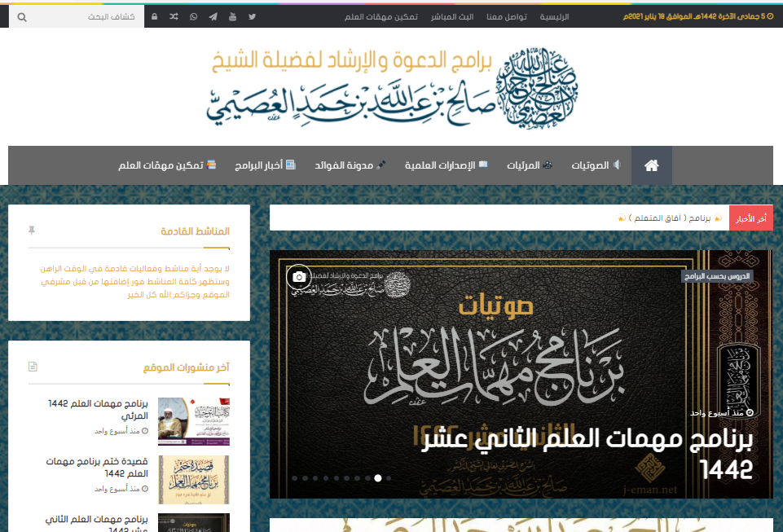Open الصوتيات in the main menu

click(x=596, y=165)
